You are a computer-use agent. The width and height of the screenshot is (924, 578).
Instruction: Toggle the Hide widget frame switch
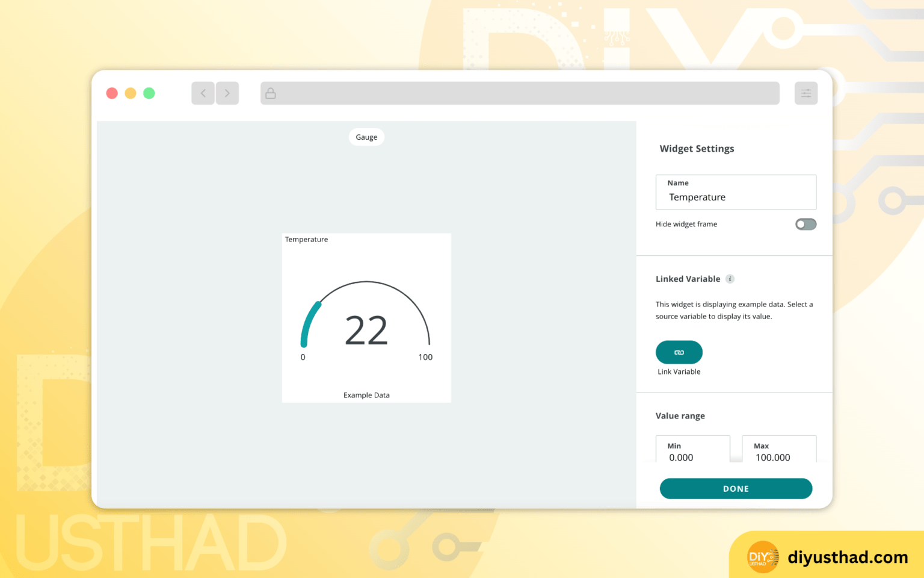(x=805, y=224)
